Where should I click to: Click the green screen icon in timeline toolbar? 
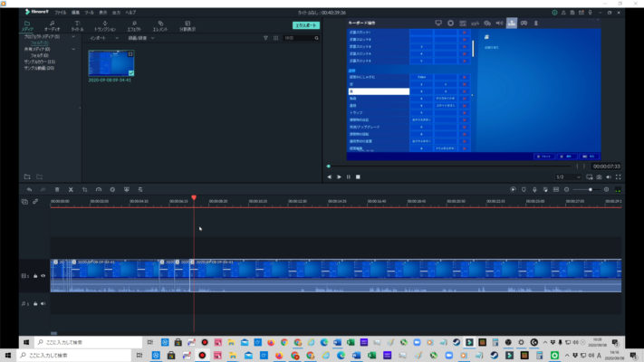pyautogui.click(x=127, y=190)
